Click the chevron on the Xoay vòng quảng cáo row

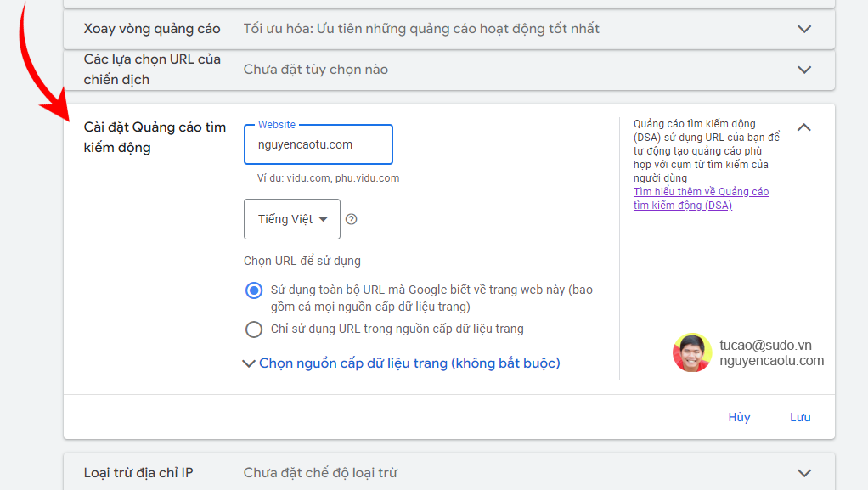pos(803,28)
